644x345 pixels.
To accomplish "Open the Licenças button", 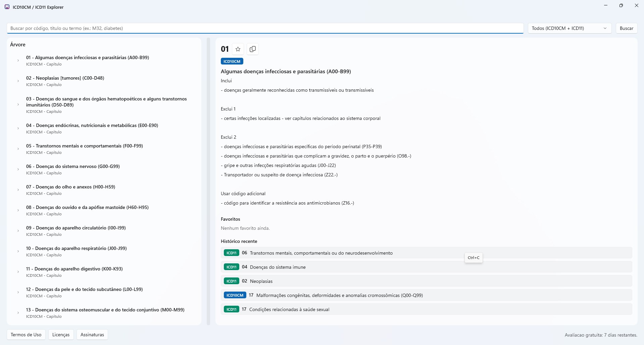I will coord(61,335).
